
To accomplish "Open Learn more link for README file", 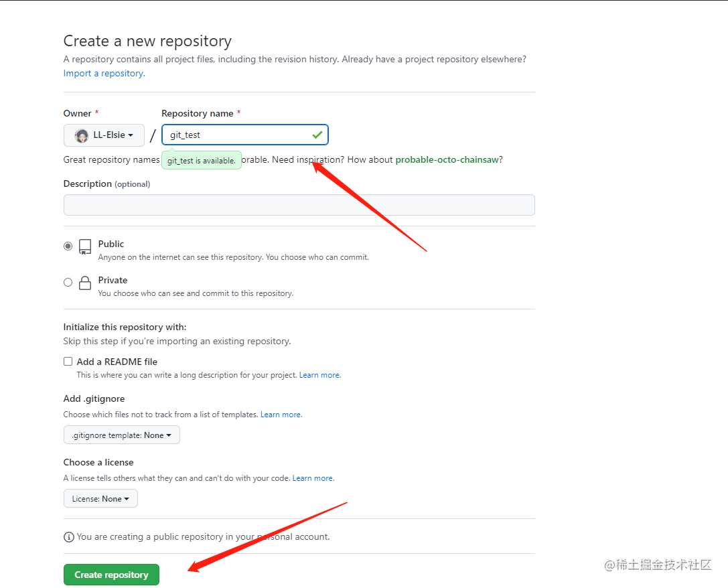I will point(319,375).
